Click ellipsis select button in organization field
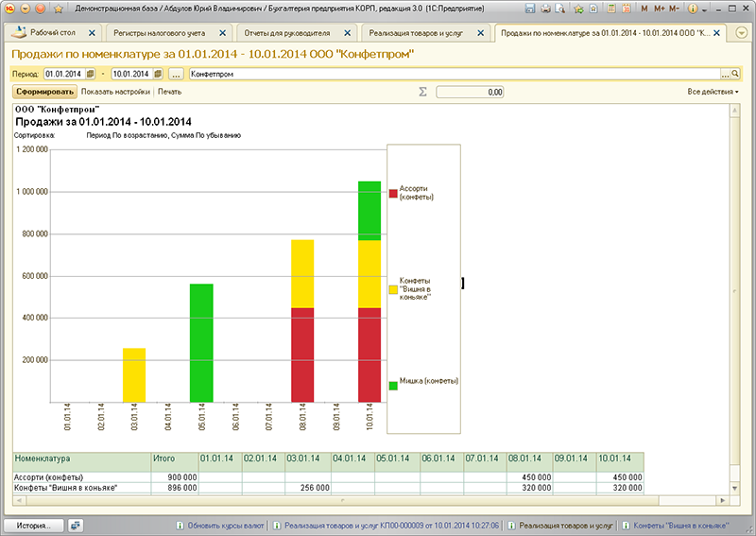Image resolution: width=756 pixels, height=536 pixels. (725, 75)
